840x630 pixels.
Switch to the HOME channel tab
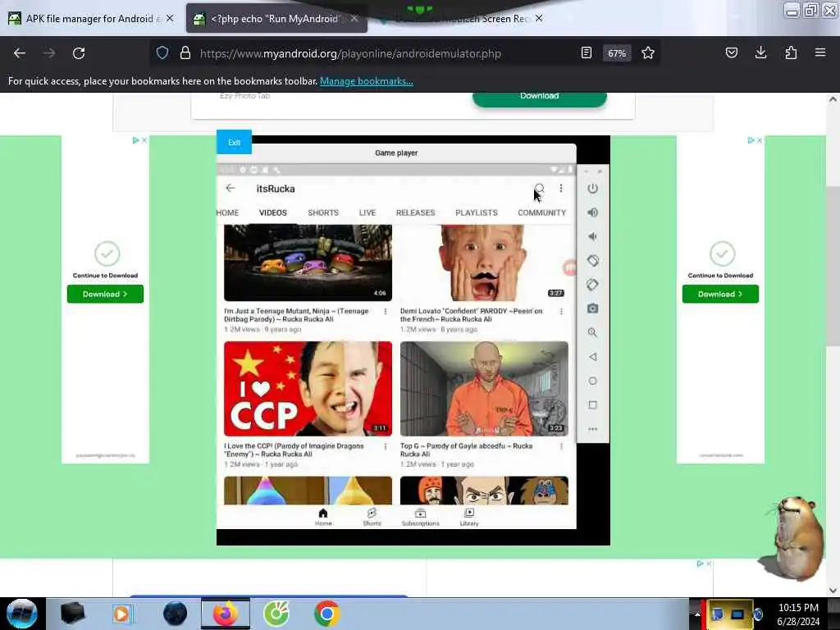pos(228,212)
